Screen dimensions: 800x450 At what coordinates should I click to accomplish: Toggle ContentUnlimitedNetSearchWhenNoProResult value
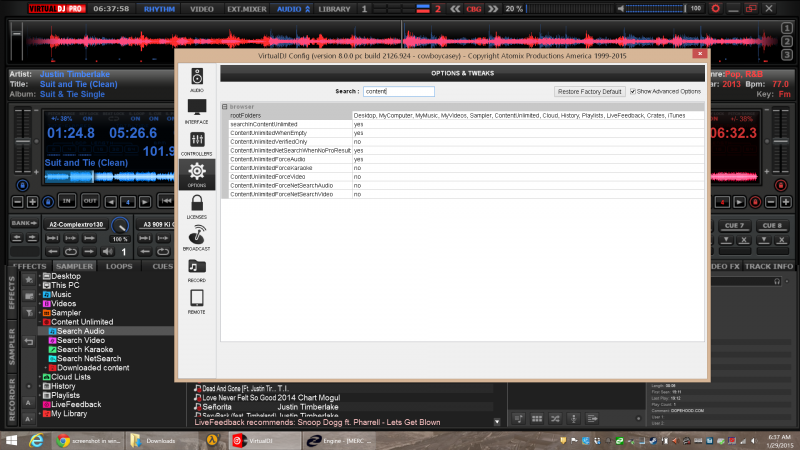tap(528, 151)
